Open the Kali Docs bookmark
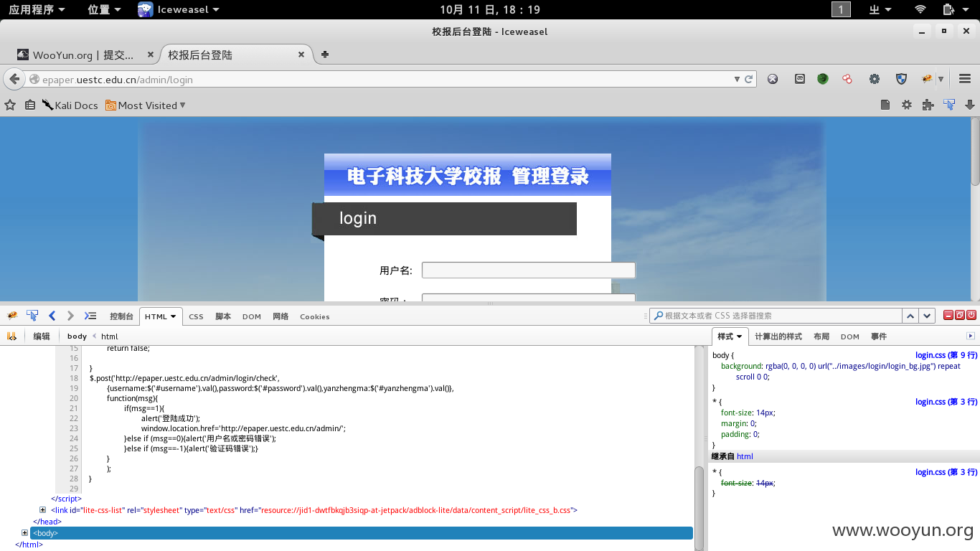 pyautogui.click(x=70, y=105)
